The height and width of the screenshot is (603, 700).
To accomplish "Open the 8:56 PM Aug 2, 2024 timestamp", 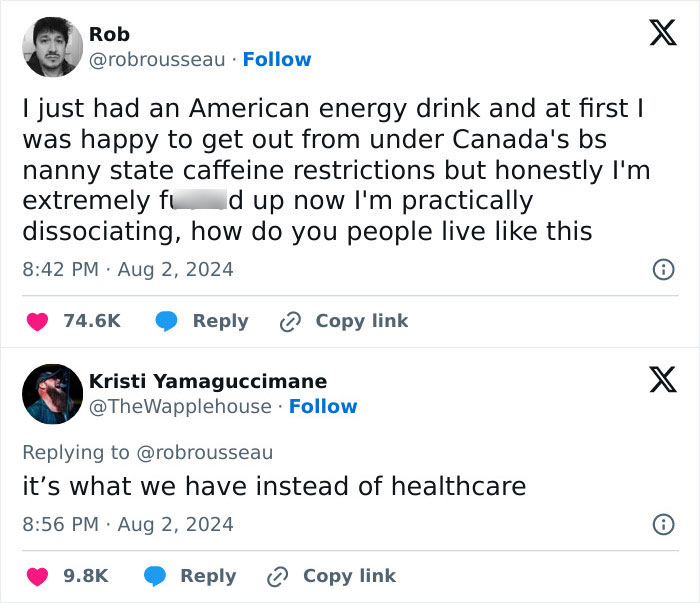I will pos(128,524).
